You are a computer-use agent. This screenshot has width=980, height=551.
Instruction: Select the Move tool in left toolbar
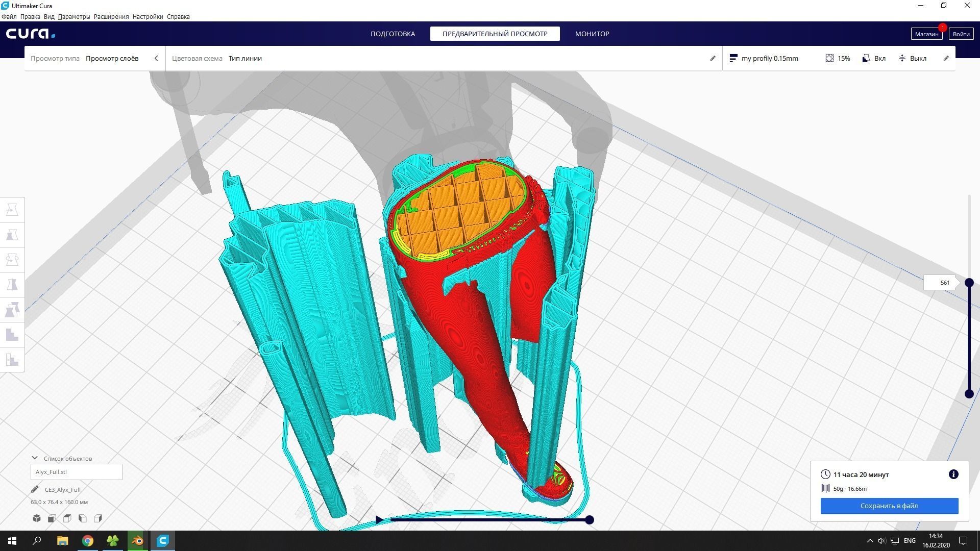pos(12,210)
